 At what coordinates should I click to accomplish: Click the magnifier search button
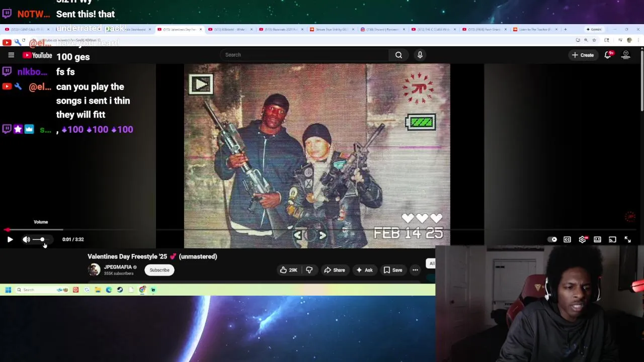pos(398,55)
